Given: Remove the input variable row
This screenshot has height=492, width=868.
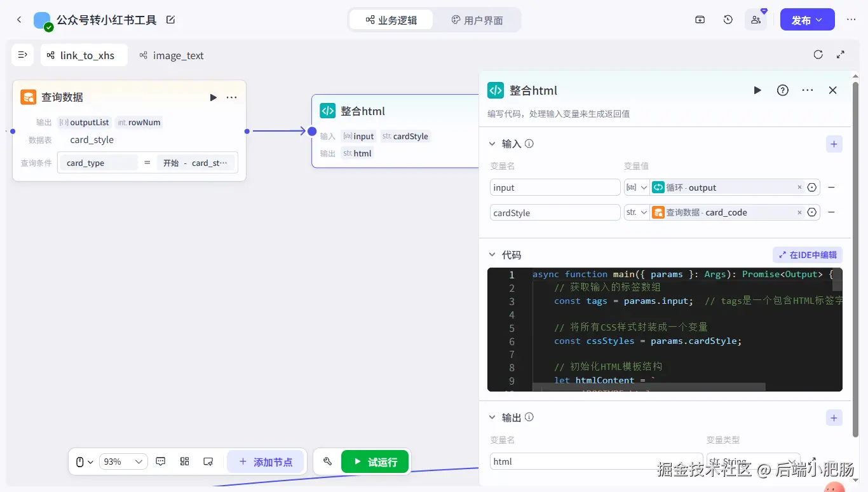Looking at the screenshot, I should 831,188.
